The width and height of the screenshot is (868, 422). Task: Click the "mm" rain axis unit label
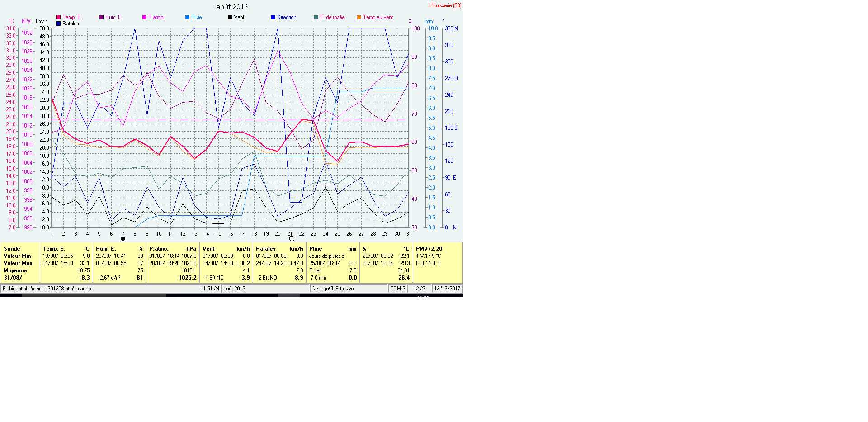point(429,21)
